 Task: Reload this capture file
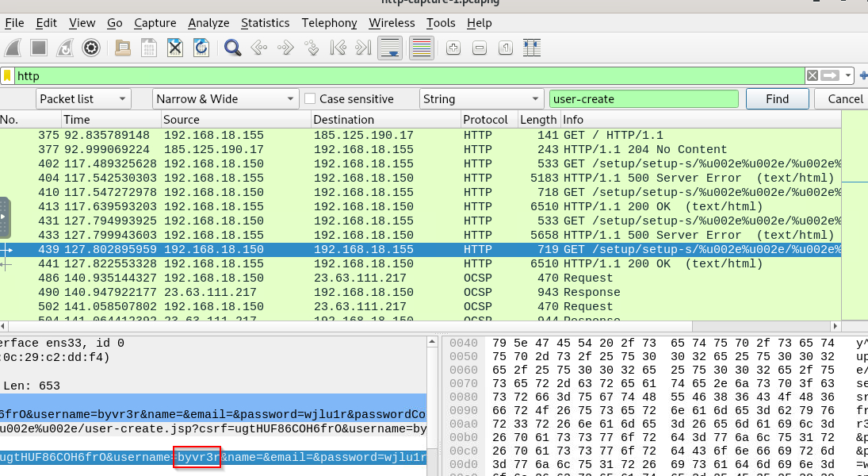tap(201, 48)
